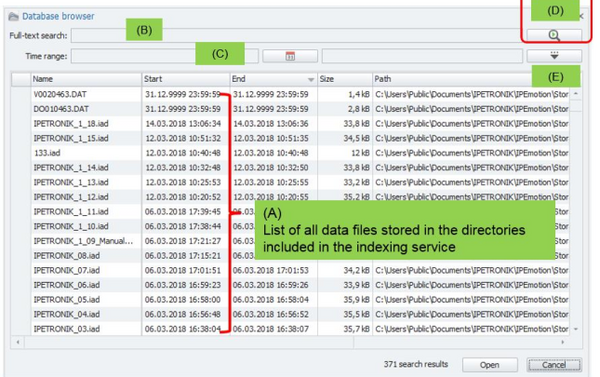
Task: Select file IPETRONIK_03.iad
Action: coord(67,329)
